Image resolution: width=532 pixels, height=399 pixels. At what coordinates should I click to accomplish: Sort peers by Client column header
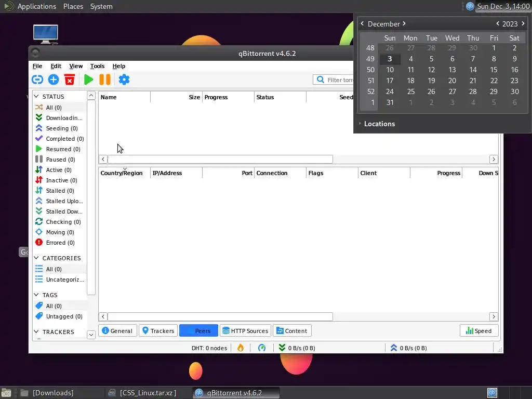coord(384,173)
